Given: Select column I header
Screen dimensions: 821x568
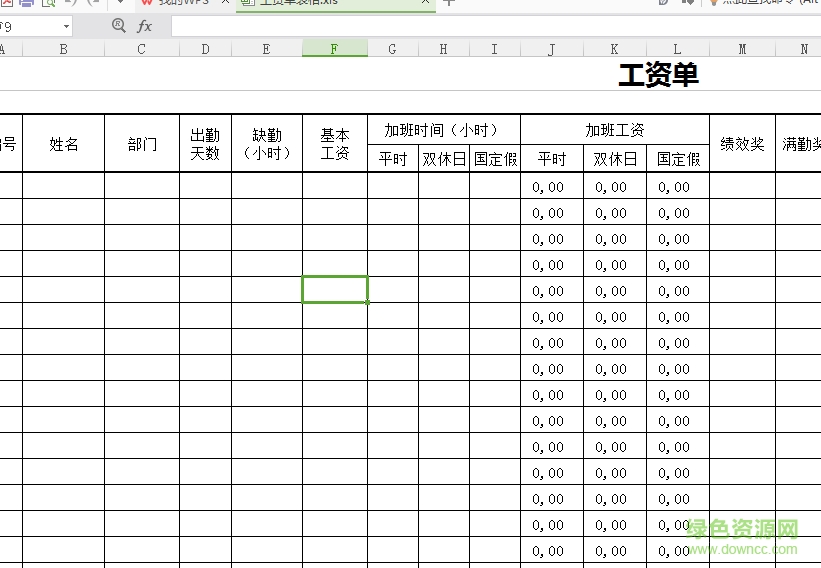Looking at the screenshot, I should [x=494, y=49].
